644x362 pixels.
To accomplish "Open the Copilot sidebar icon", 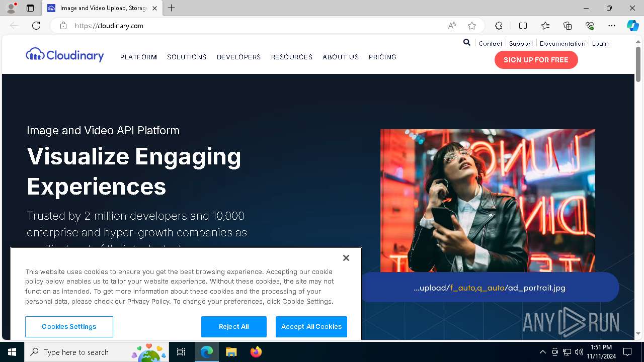I will (632, 26).
